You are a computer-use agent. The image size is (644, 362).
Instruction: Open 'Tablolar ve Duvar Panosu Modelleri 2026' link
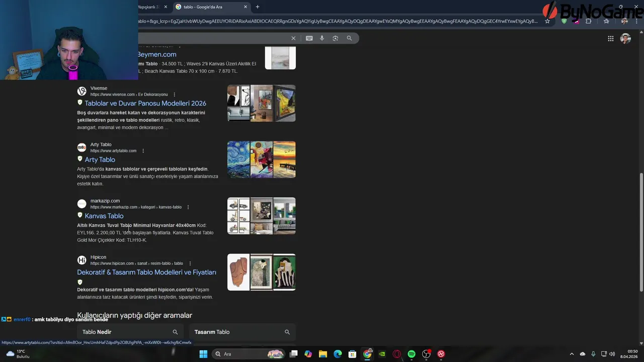click(x=145, y=103)
